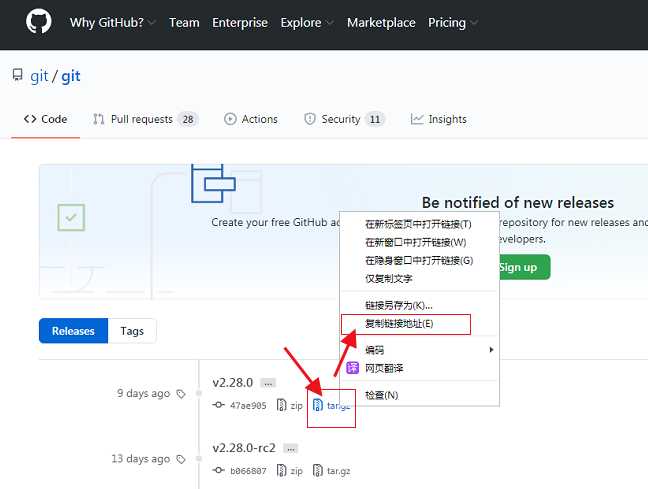Expand the encoding submenu entry
The width and height of the screenshot is (648, 489).
(418, 350)
